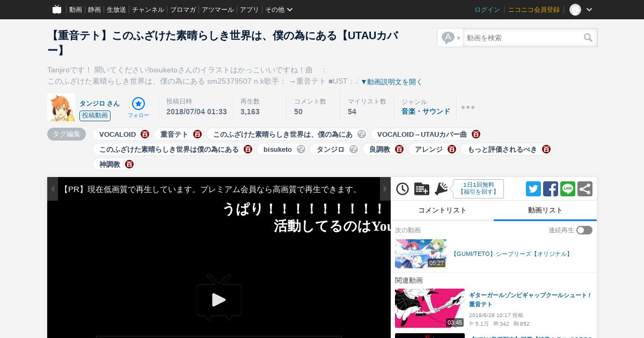Open dictionary icon beside このふざけた素晴らしき世界は、僕の為にあ tag
This screenshot has width=644, height=338.
click(x=362, y=134)
